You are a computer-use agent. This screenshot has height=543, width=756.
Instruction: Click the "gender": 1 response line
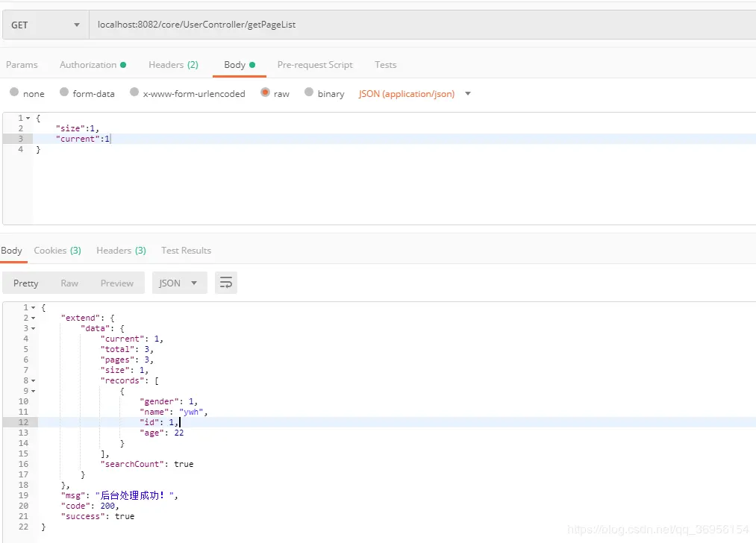pos(169,401)
